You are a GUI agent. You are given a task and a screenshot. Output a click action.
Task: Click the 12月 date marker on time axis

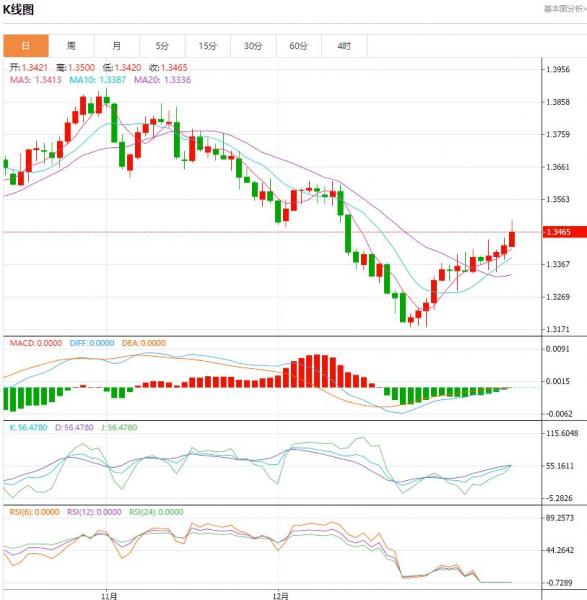[x=281, y=596]
